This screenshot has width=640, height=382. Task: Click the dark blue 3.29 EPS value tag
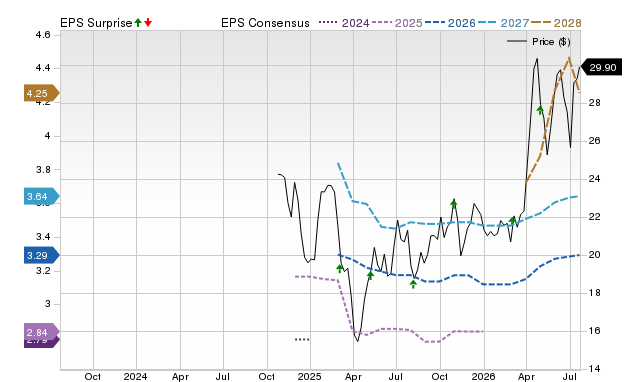coord(42,255)
